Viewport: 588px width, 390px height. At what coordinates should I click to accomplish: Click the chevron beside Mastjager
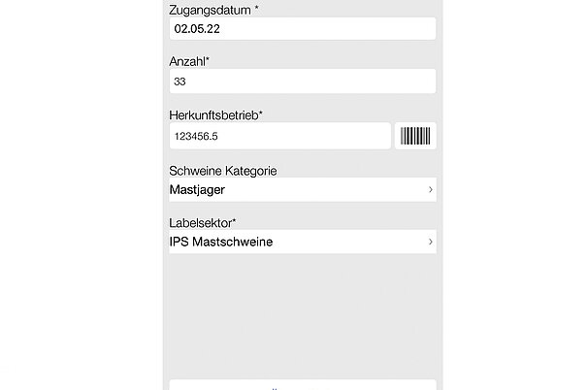430,190
